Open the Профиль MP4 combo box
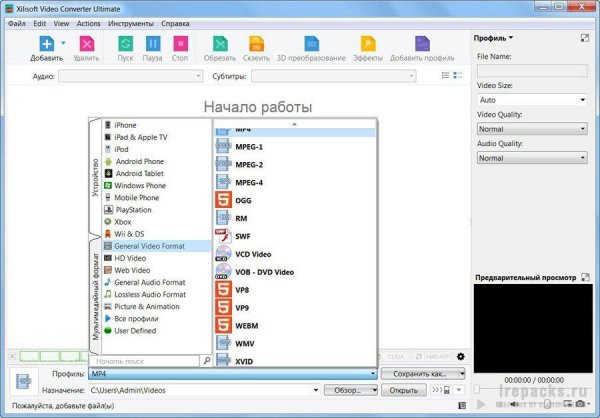 point(233,374)
